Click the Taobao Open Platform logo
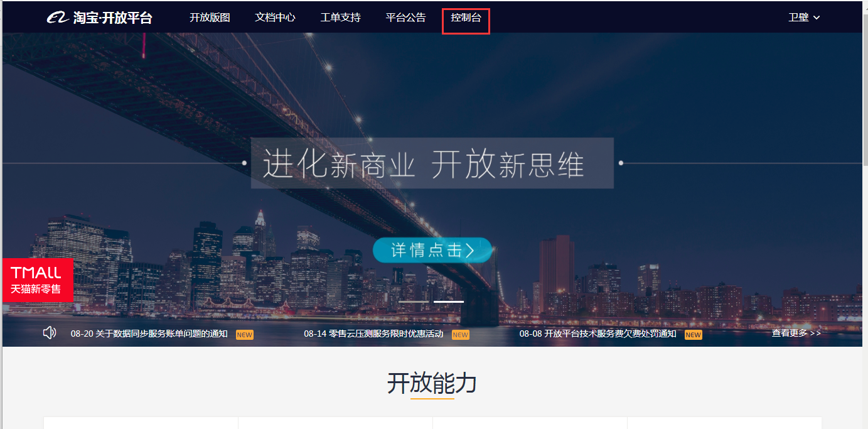The height and width of the screenshot is (429, 868). point(100,18)
